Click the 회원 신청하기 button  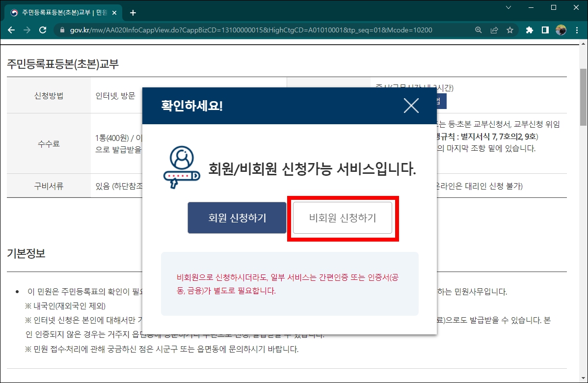pyautogui.click(x=237, y=218)
